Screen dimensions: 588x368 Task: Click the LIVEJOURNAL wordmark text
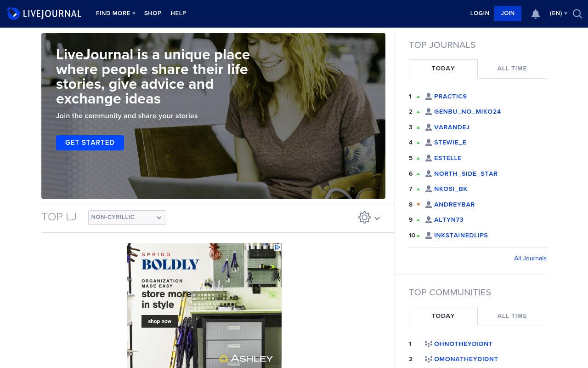[x=52, y=14]
